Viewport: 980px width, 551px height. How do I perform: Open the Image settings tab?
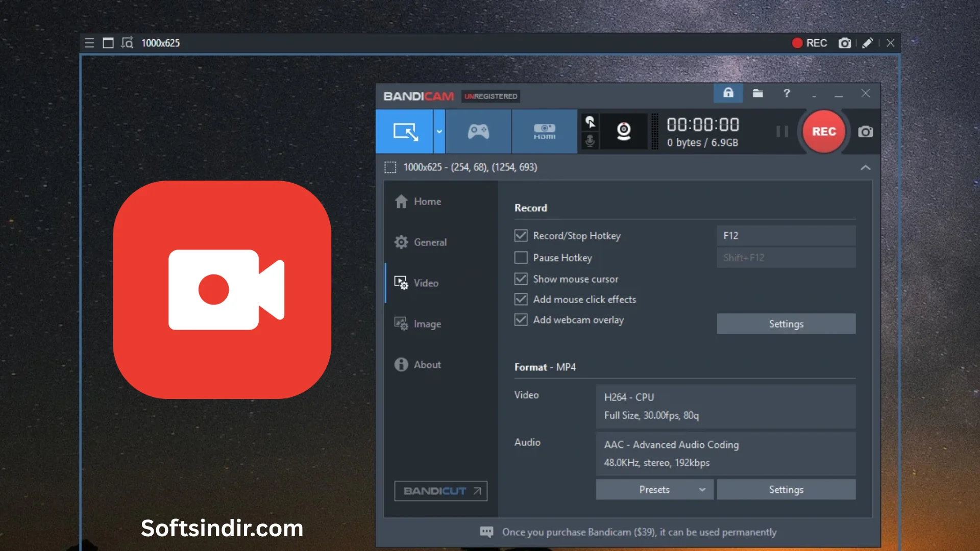[427, 324]
